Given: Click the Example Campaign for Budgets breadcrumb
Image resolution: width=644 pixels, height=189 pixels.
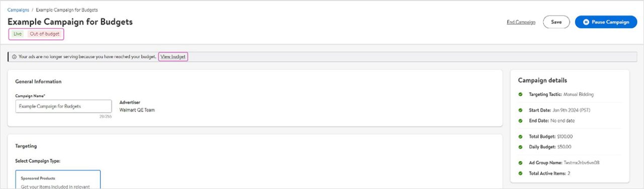Looking at the screenshot, I should tap(67, 10).
